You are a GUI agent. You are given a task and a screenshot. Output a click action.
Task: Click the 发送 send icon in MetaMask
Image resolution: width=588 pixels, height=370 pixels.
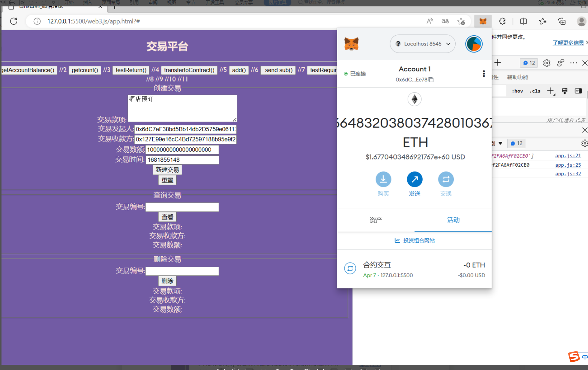[x=415, y=179]
